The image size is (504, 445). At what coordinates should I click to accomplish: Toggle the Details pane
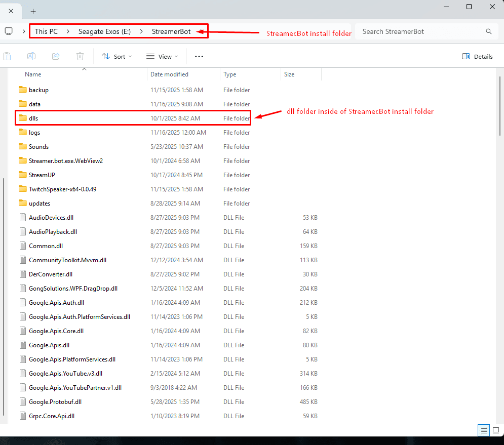click(477, 56)
